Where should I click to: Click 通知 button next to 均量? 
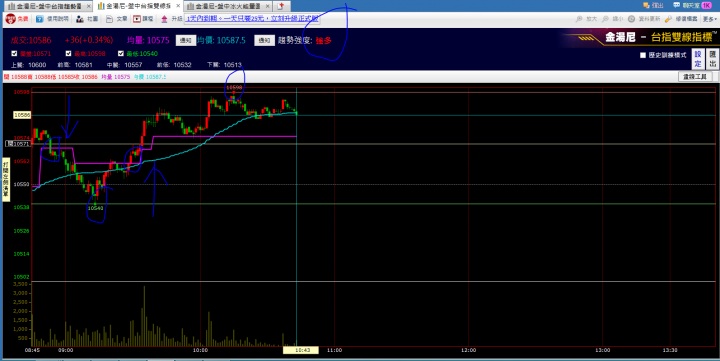coord(186,40)
